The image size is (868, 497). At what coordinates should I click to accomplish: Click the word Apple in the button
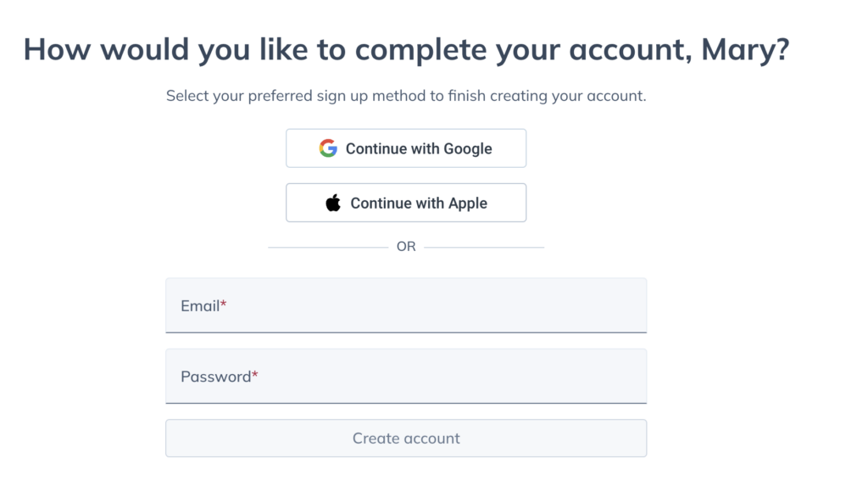[x=468, y=204]
